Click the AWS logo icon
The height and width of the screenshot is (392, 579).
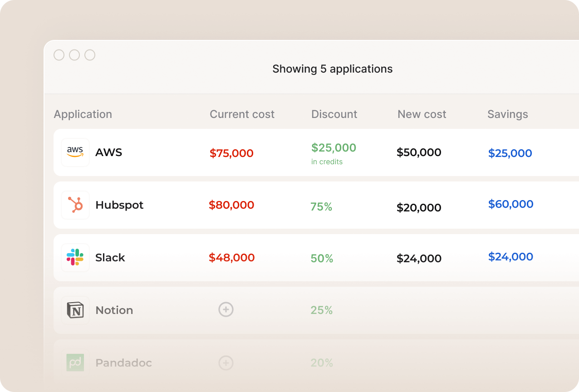click(75, 152)
